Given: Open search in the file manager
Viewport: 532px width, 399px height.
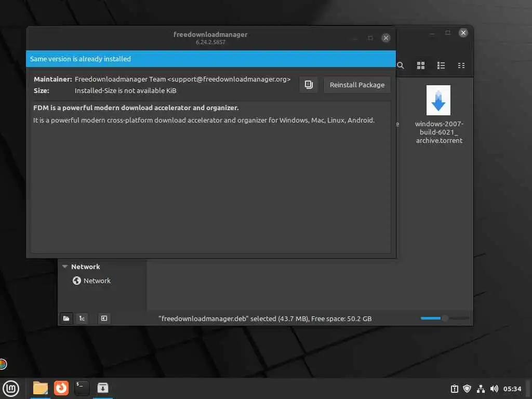Looking at the screenshot, I should click(401, 65).
